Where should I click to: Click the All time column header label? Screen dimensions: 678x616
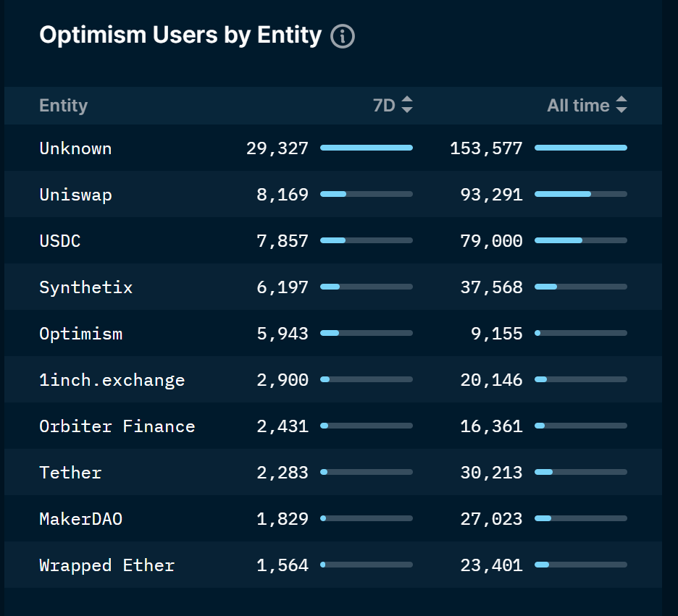(x=578, y=106)
